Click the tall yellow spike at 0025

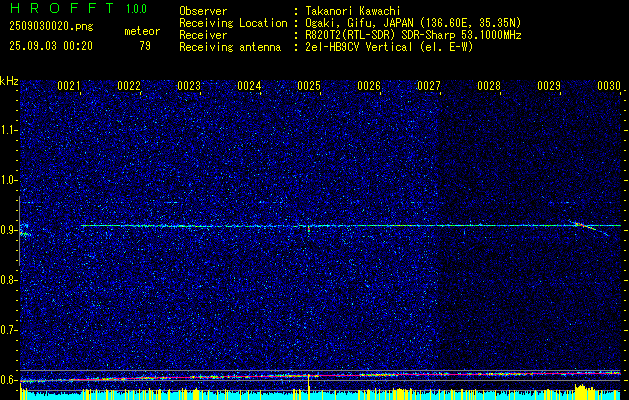(308, 386)
